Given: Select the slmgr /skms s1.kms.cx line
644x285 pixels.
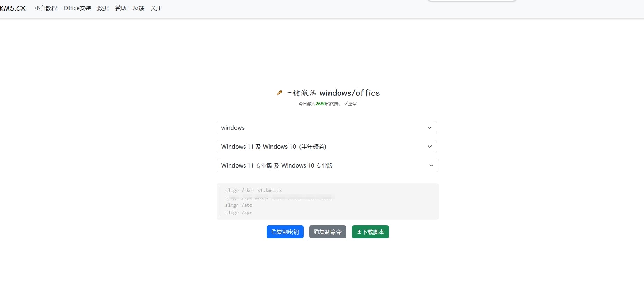Looking at the screenshot, I should pos(253,191).
